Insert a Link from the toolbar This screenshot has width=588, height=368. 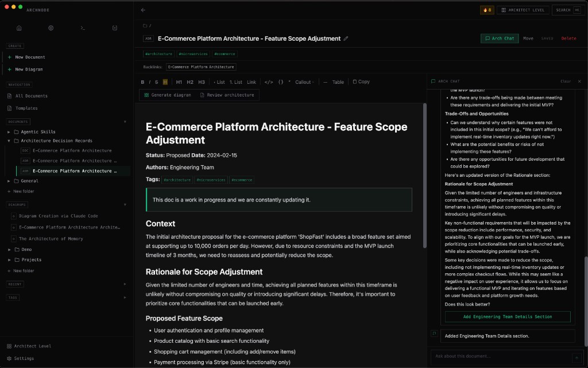pyautogui.click(x=252, y=82)
